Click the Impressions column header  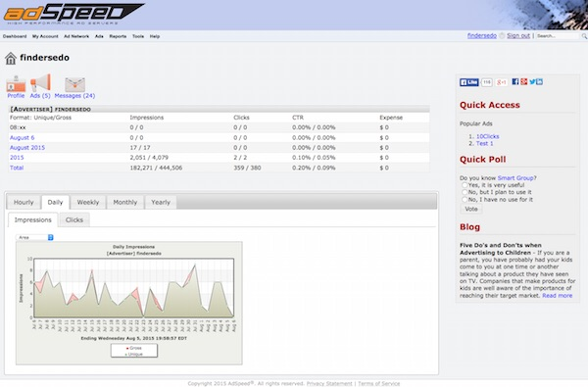pos(147,118)
